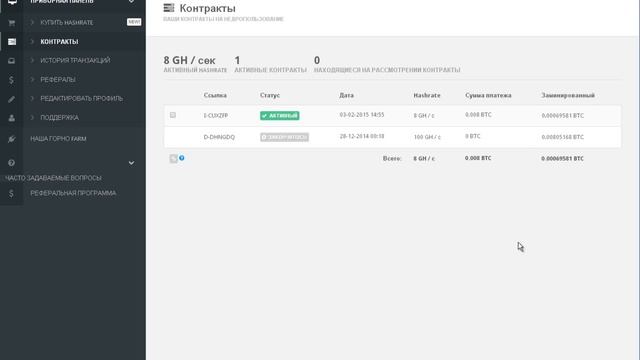Expand the chevron beside Контракты menu item
The width and height of the screenshot is (640, 360).
[32, 42]
